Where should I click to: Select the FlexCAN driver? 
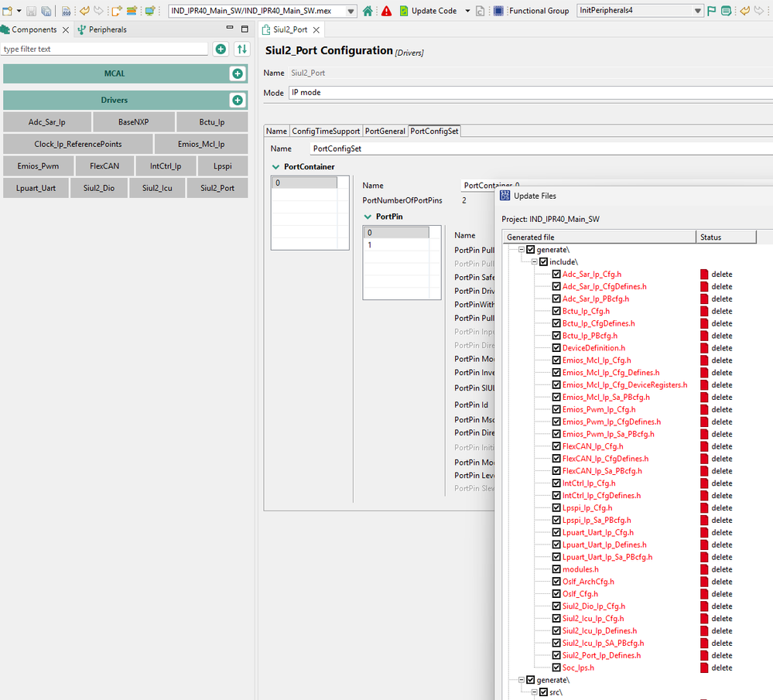(x=104, y=166)
